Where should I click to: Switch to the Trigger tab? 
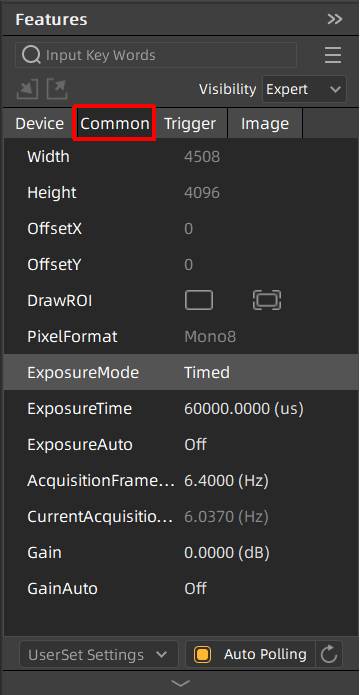[190, 123]
